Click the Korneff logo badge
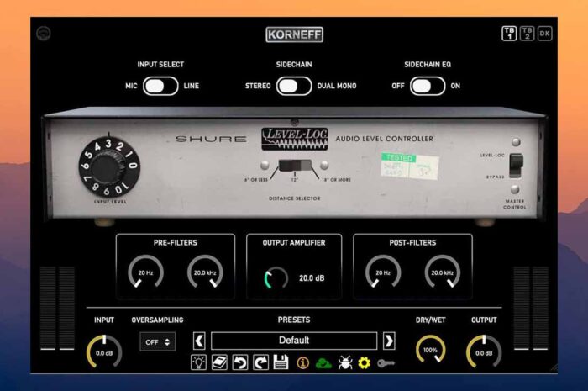Image resolution: width=588 pixels, height=391 pixels. [x=294, y=34]
